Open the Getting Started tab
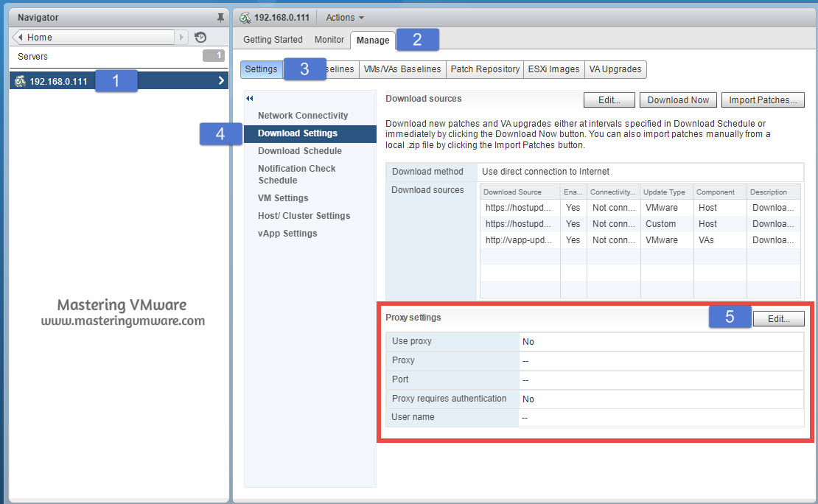The height and width of the screenshot is (504, 818). pyautogui.click(x=273, y=40)
